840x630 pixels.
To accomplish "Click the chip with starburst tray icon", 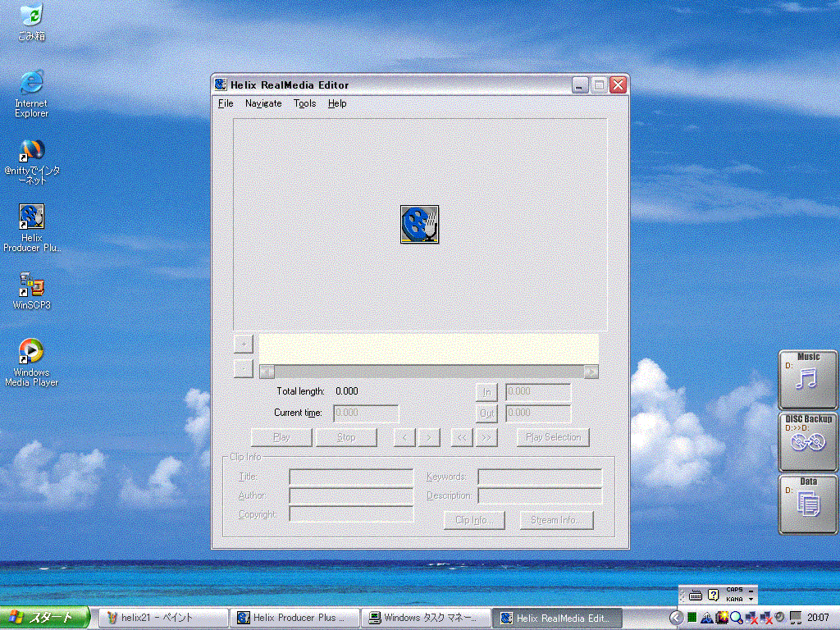I will [x=722, y=618].
